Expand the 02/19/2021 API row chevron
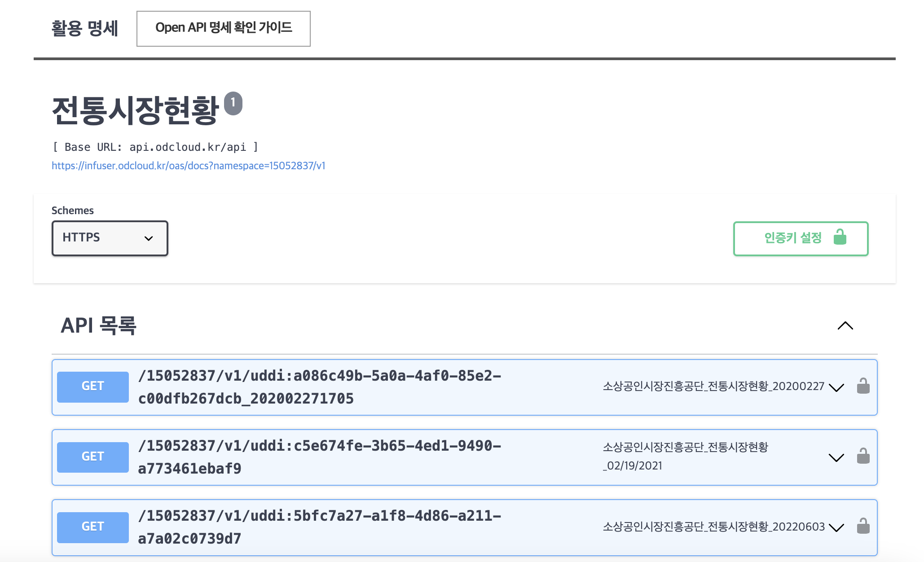 [x=836, y=457]
